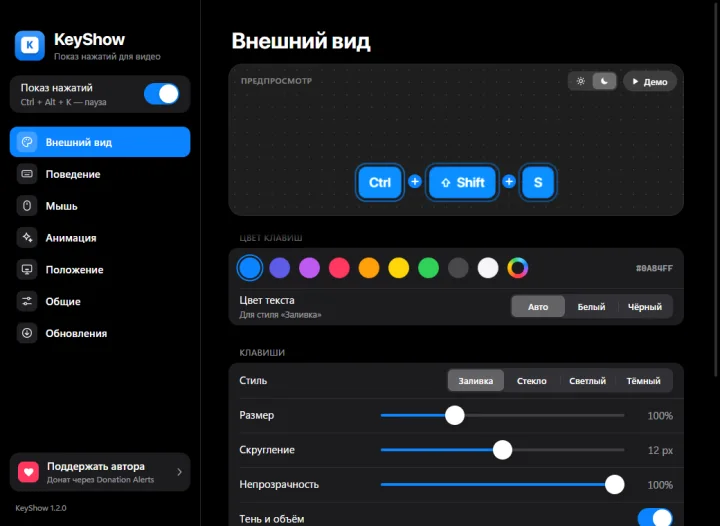Click the Размер 100% value
720x526 pixels.
click(660, 416)
